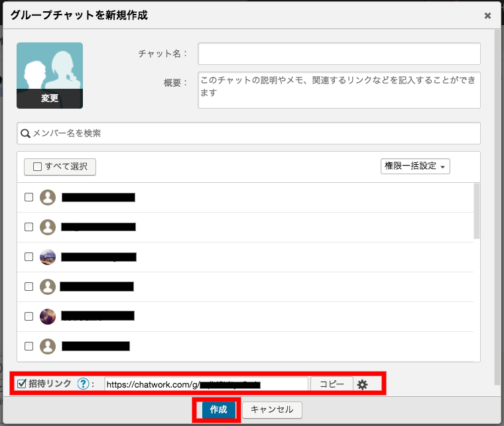This screenshot has height=426, width=504.
Task: Click the search magnifier icon in member search
Action: [x=26, y=133]
